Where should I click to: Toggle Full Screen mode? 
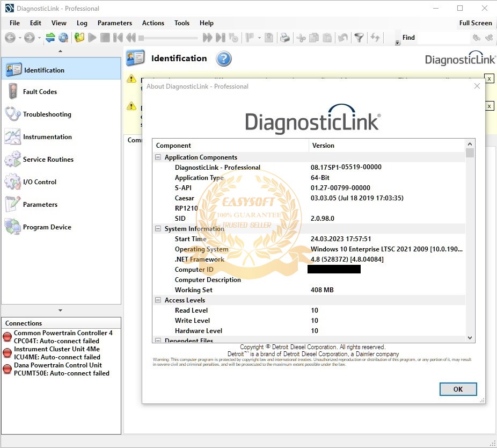[x=476, y=23]
